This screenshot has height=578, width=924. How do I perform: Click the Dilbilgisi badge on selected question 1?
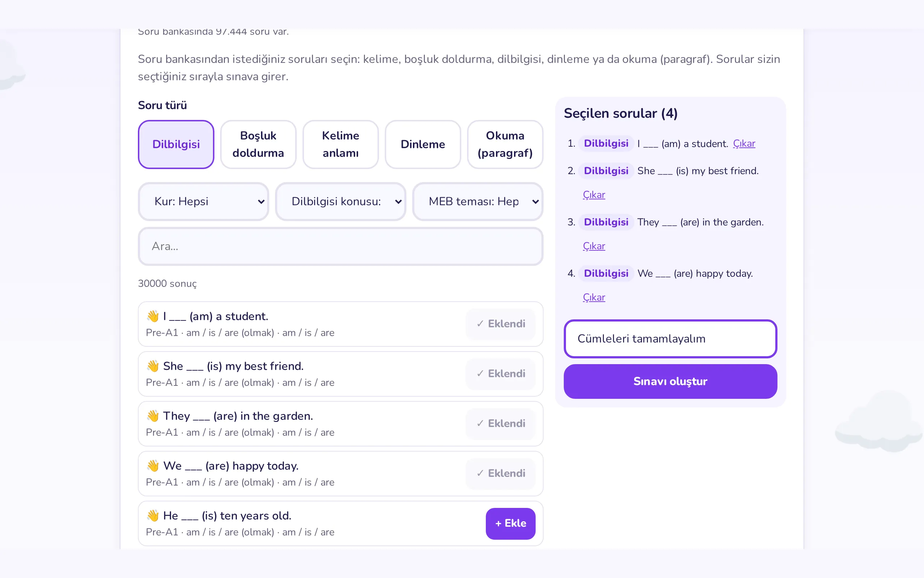point(606,144)
